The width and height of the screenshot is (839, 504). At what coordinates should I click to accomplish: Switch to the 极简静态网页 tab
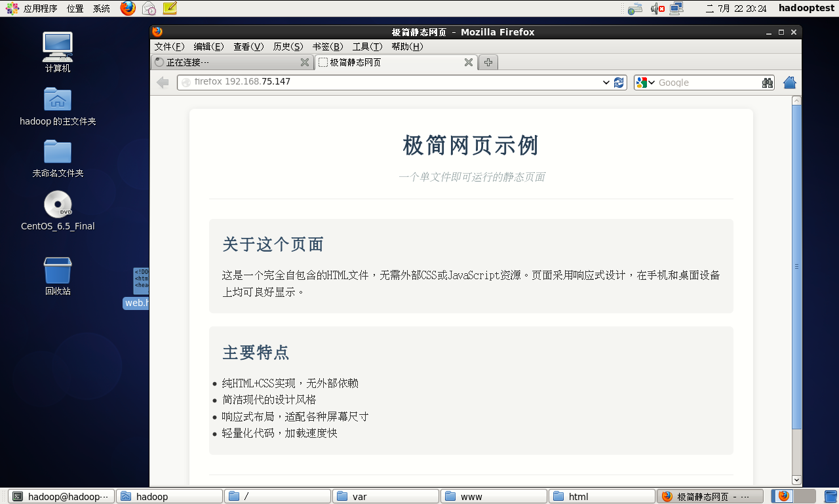(396, 62)
